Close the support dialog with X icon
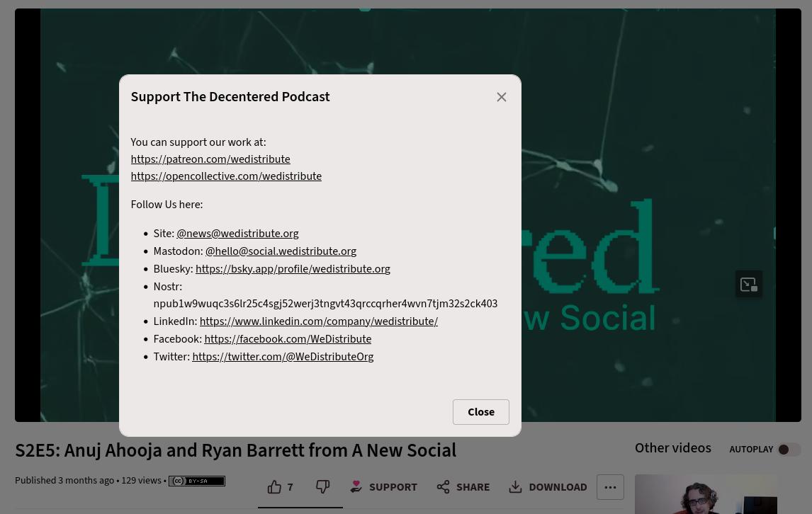 click(x=502, y=97)
